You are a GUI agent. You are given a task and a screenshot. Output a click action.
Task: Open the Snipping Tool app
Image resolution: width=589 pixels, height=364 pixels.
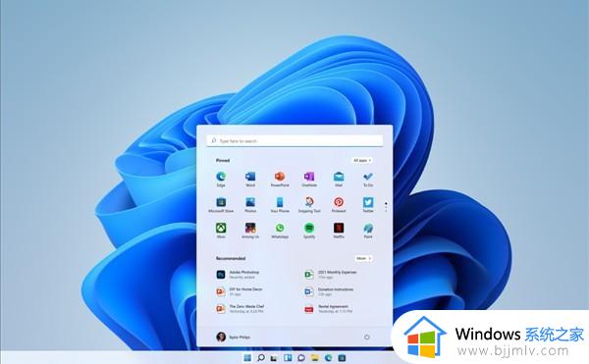pyautogui.click(x=309, y=205)
